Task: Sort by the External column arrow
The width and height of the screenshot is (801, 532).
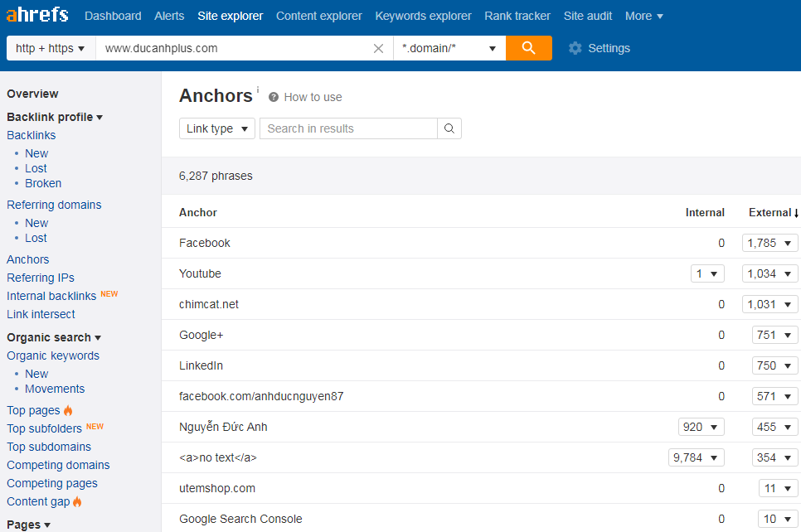Action: [796, 213]
